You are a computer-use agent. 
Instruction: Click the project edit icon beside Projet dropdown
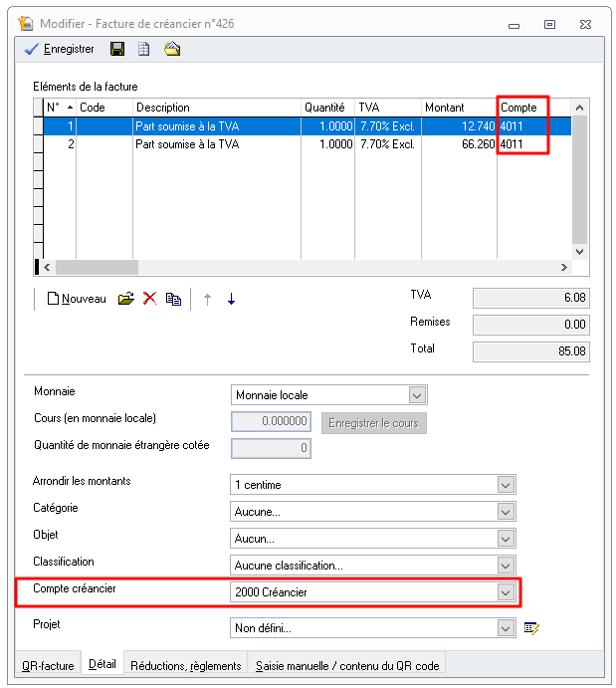pyautogui.click(x=532, y=628)
